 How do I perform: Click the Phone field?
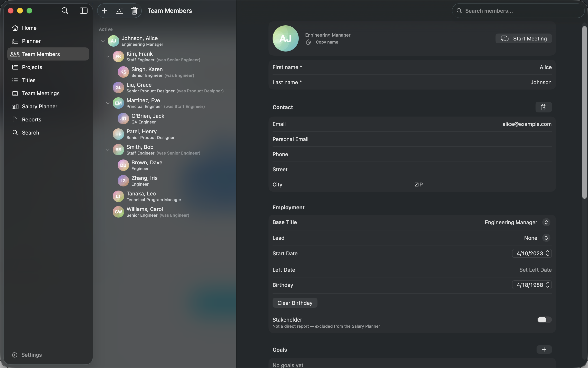coord(412,154)
